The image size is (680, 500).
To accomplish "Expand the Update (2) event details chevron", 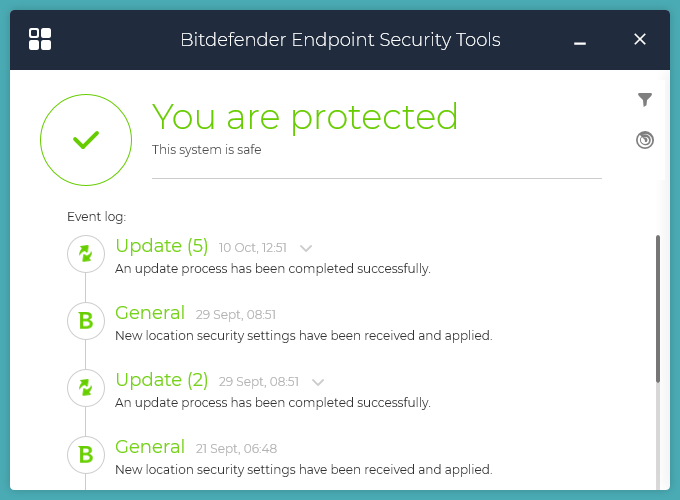I will tap(318, 382).
